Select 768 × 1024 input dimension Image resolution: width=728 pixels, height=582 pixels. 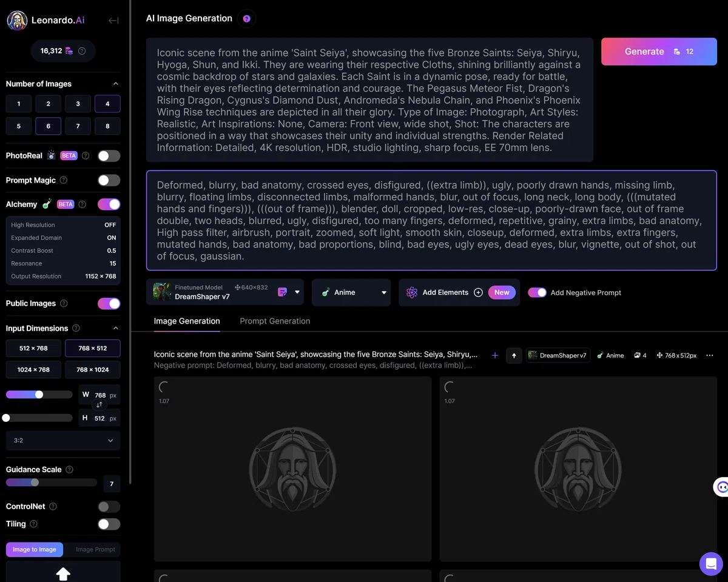tap(92, 370)
